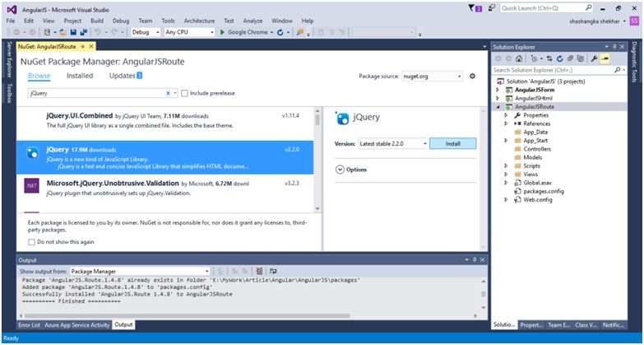
Task: Click Solution Explorer Home icon
Action: pos(519,58)
